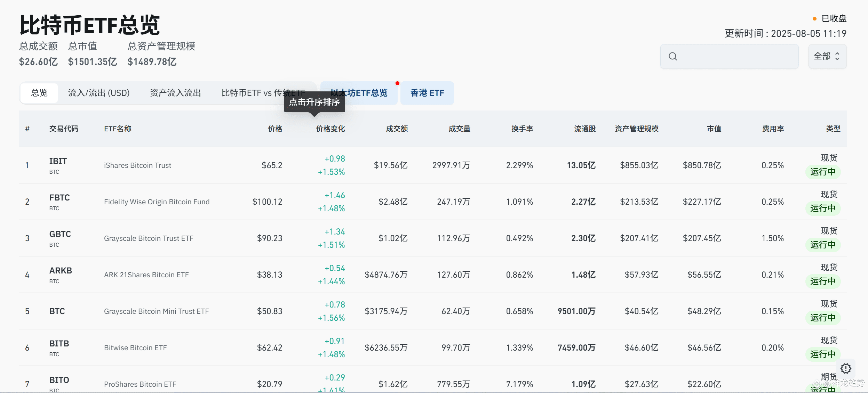Click the $855.03亿 AUM value
868x393 pixels.
tap(639, 165)
